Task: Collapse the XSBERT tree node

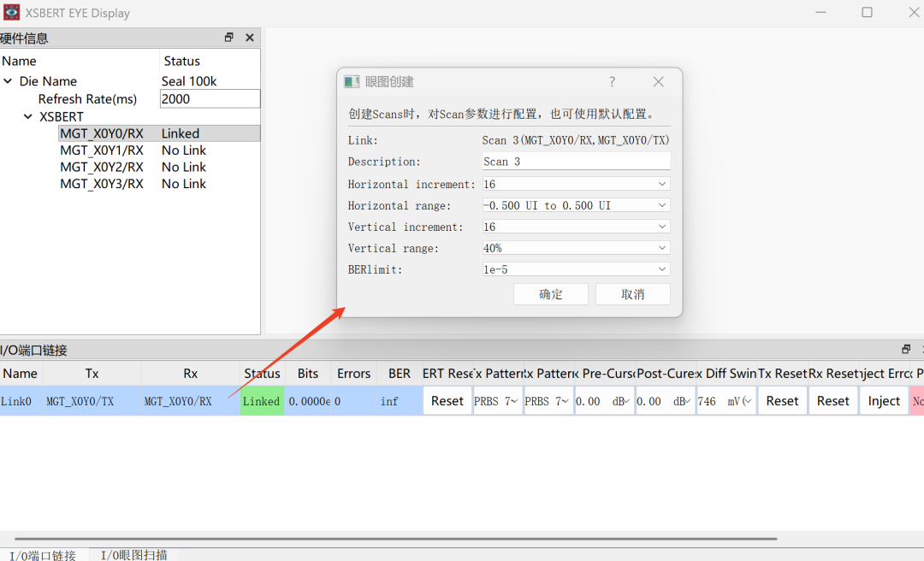Action: coord(27,116)
